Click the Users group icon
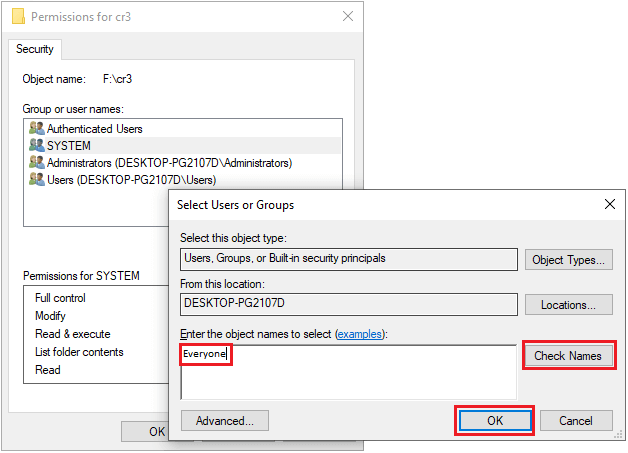Screen dimensions: 628x453 click(37, 180)
